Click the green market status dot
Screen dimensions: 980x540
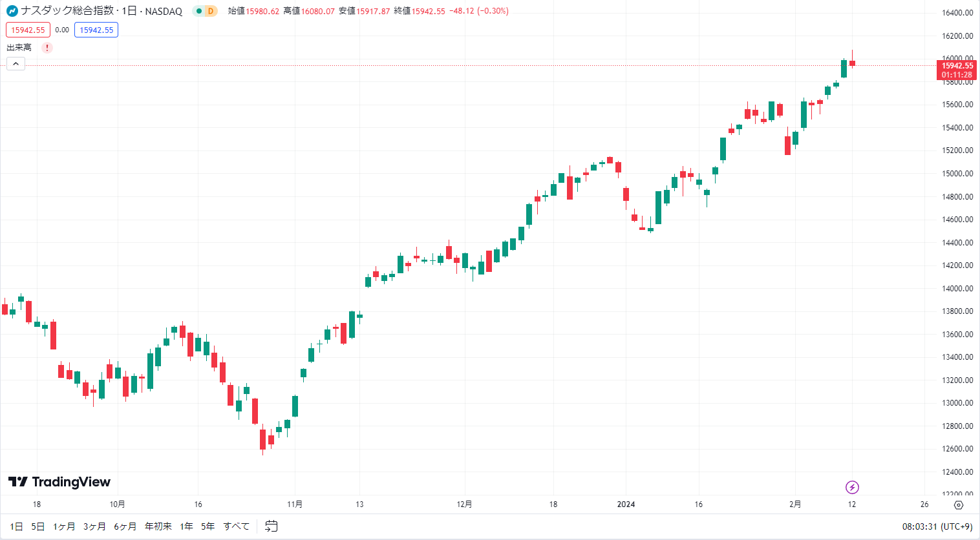click(x=199, y=11)
